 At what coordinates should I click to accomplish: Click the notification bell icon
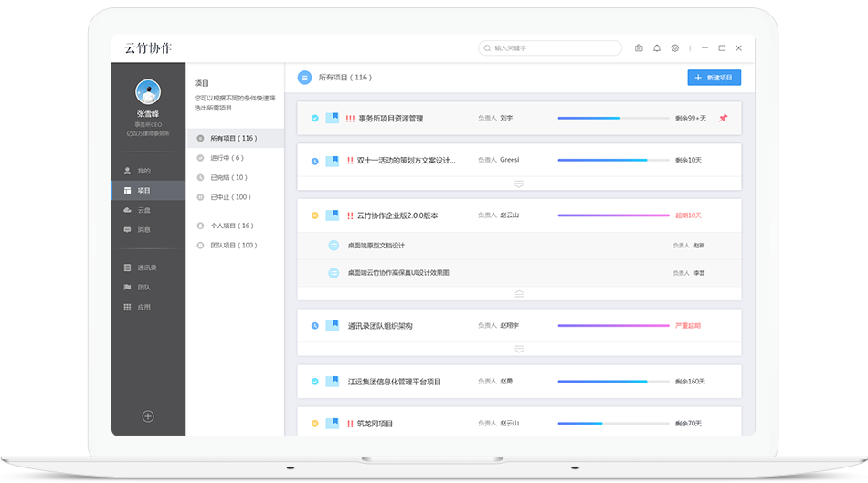(656, 48)
